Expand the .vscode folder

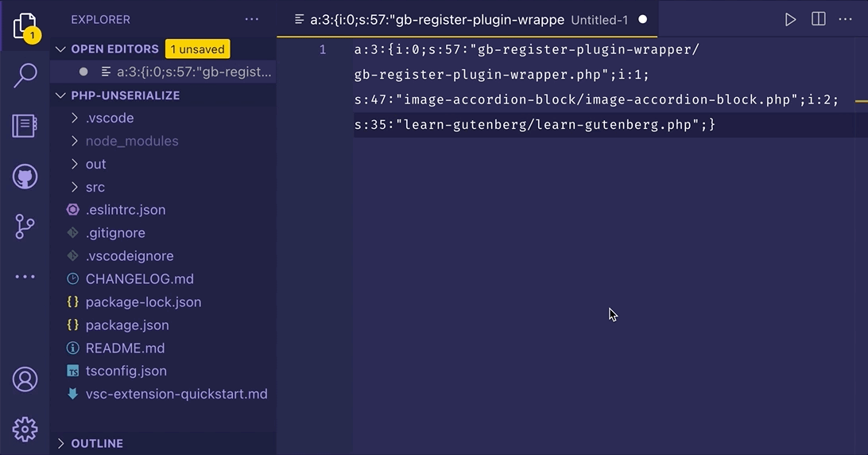(74, 118)
